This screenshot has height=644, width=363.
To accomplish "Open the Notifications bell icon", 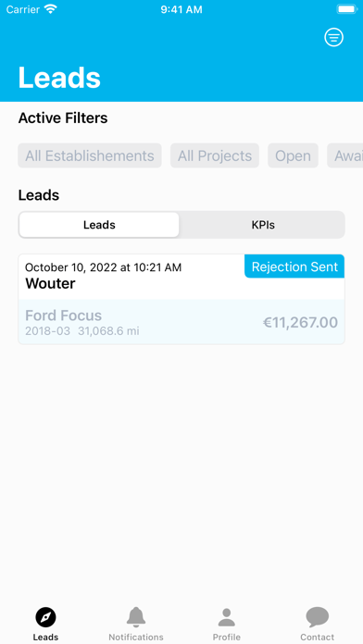I will point(136,617).
